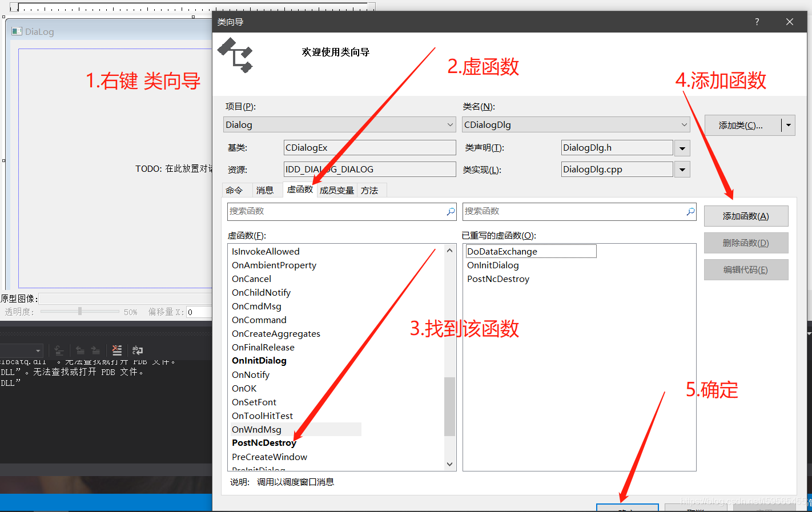Select OnNotify in virtual functions list
The image size is (812, 512).
point(251,374)
